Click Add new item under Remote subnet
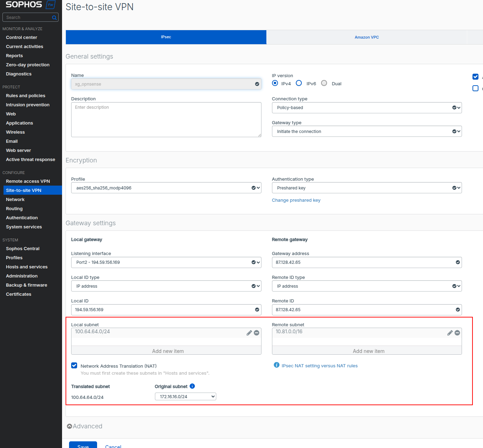 pos(368,351)
